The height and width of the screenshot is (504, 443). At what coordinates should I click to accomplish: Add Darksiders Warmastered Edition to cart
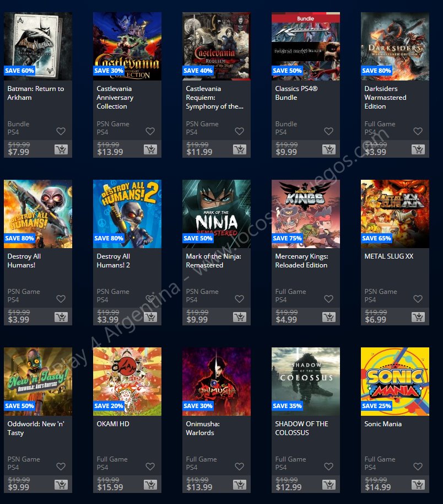418,149
